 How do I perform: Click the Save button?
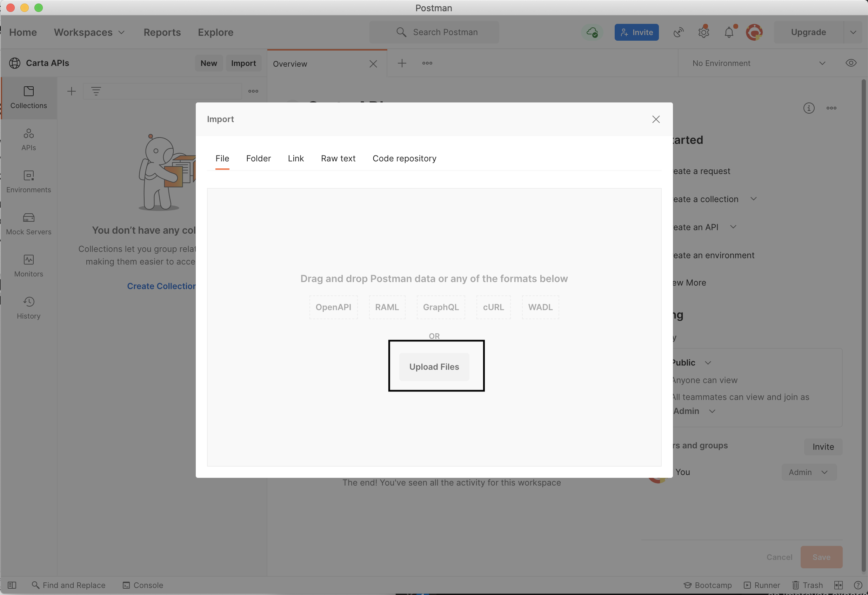(821, 557)
